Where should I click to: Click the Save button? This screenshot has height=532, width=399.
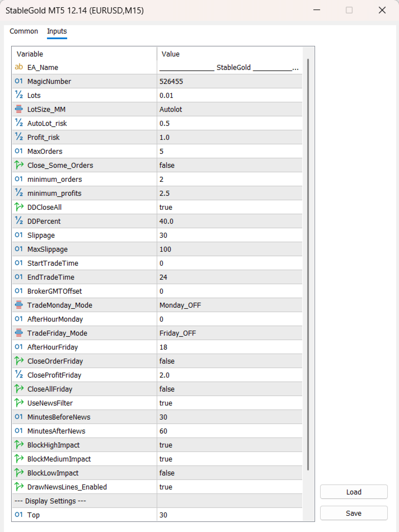point(354,513)
